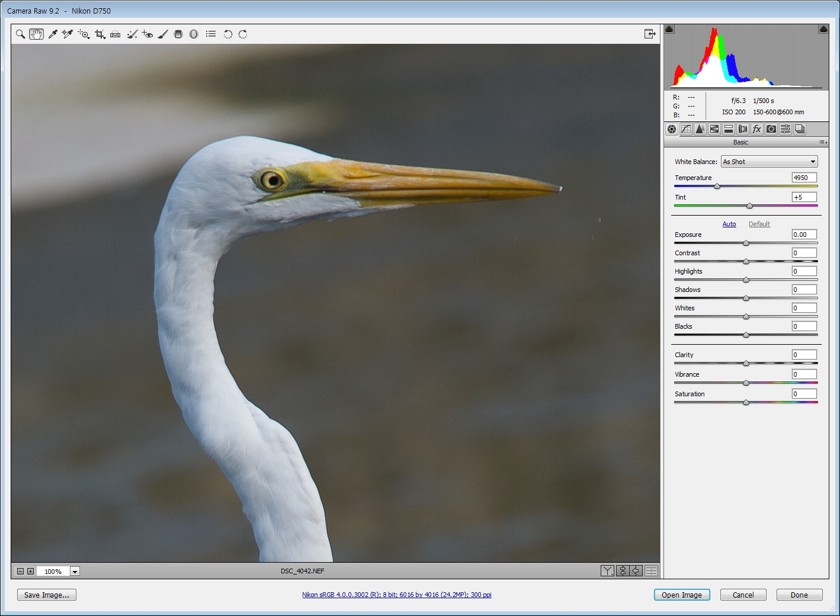Select the White Balance eyedropper tool

[x=53, y=34]
